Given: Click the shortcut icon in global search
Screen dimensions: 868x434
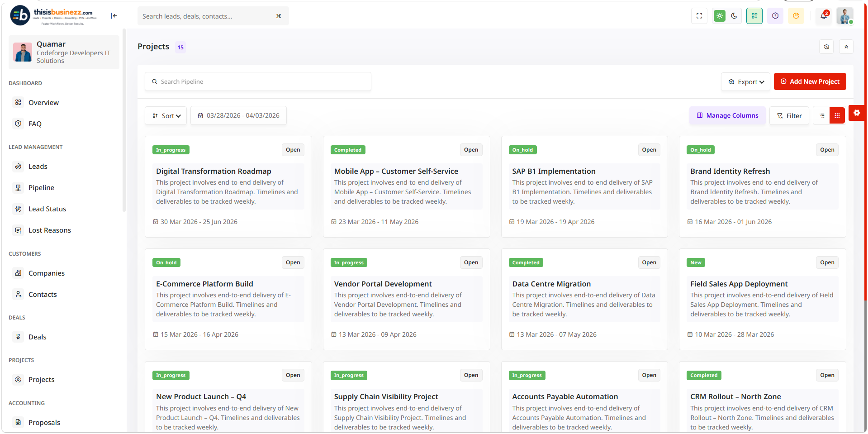Looking at the screenshot, I should click(279, 16).
